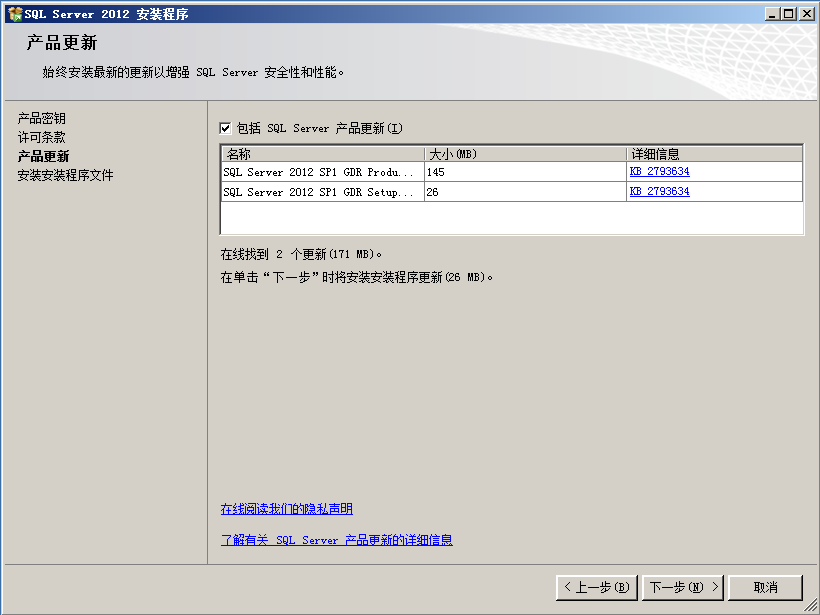Select the SQL Server 2012 SP1 GDR Produ... row
The height and width of the screenshot is (615, 820).
click(x=512, y=172)
